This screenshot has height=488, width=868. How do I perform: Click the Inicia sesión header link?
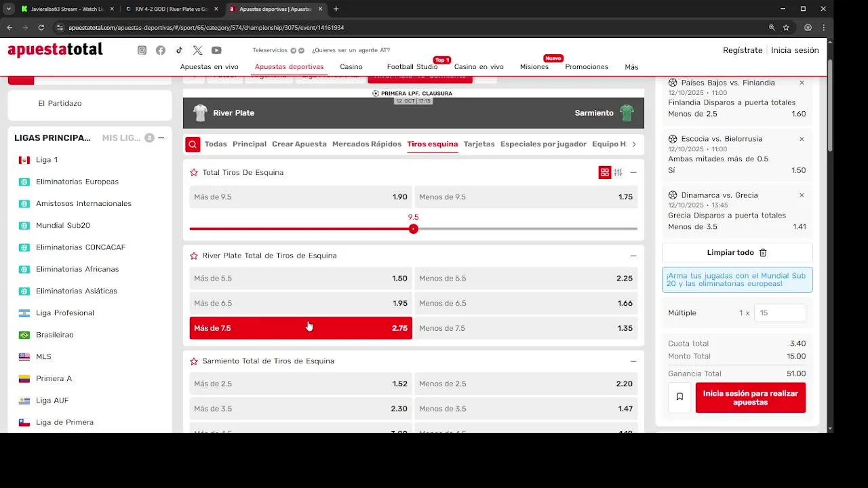pyautogui.click(x=795, y=50)
